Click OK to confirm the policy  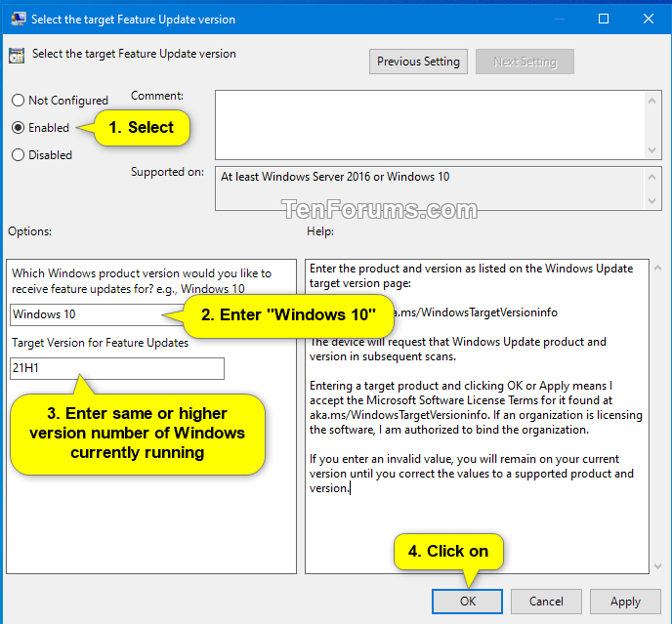[x=467, y=602]
